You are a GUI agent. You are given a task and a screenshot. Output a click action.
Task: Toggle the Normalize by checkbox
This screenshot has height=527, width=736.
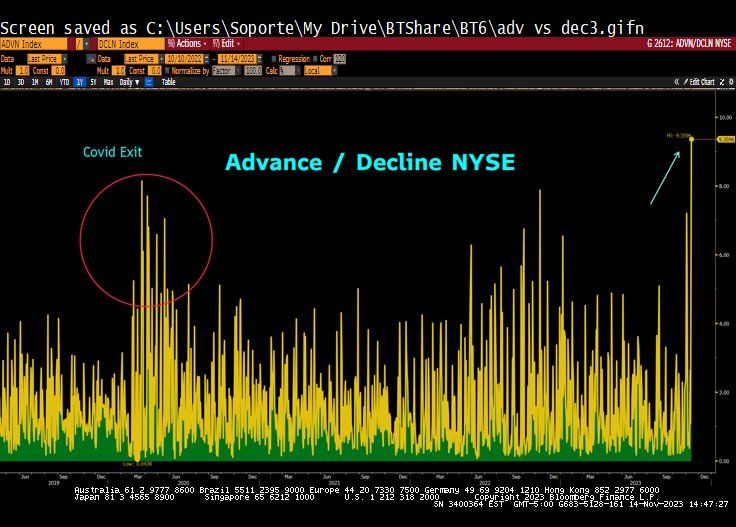point(170,71)
